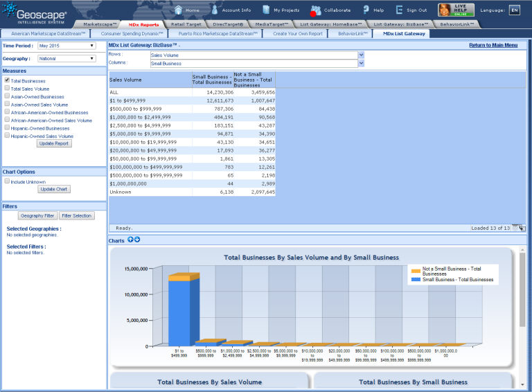Click the EN language selector

coord(515,10)
